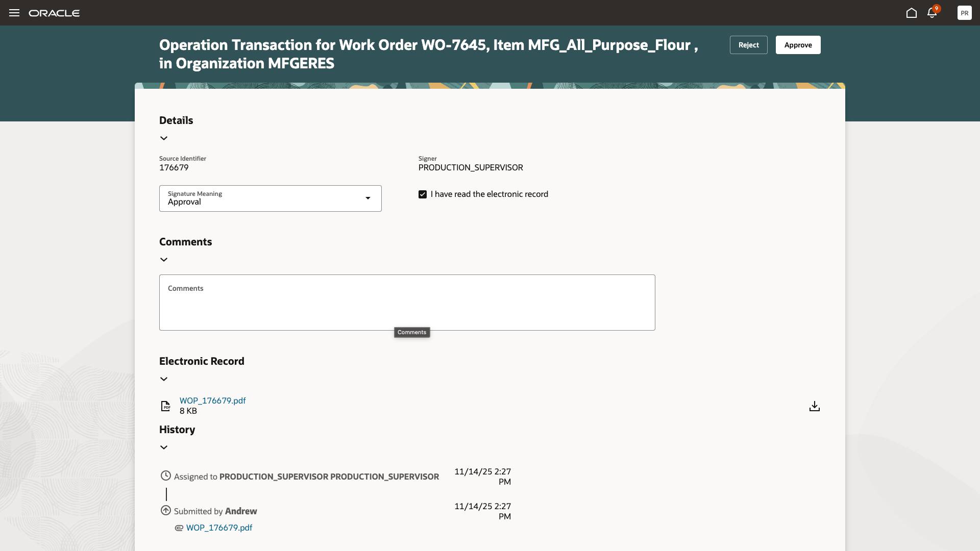Image resolution: width=980 pixels, height=551 pixels.
Task: Download the WOP_176679.pdf electronic record
Action: (x=814, y=406)
